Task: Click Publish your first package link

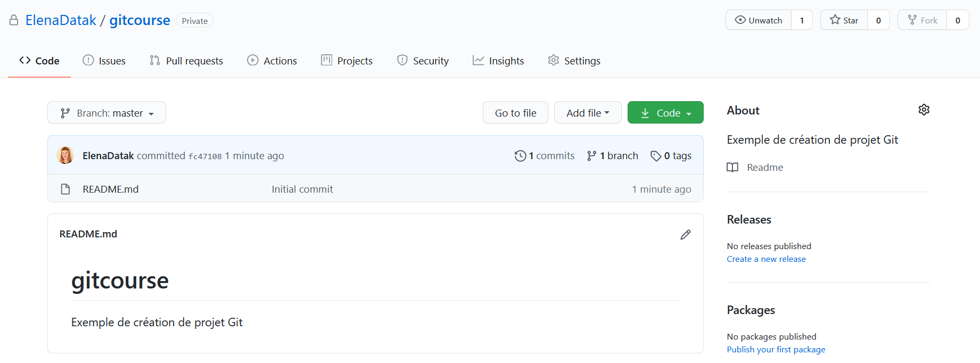Action: (776, 350)
